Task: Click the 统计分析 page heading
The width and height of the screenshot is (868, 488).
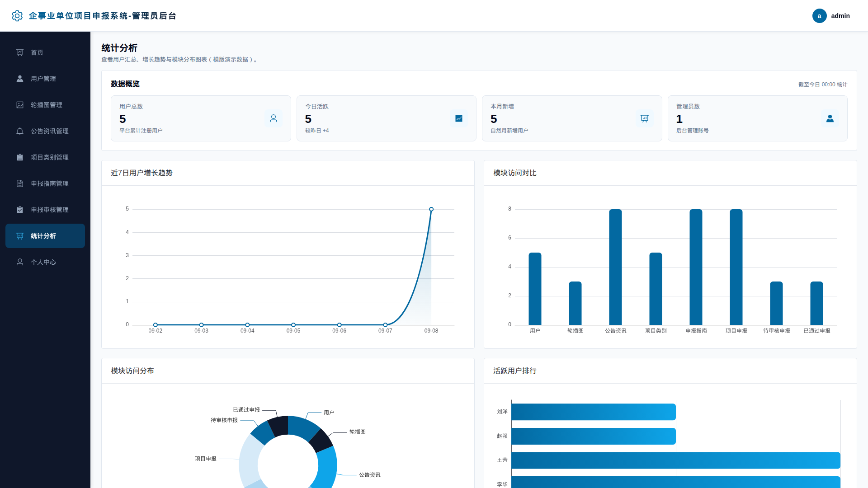Action: 119,48
